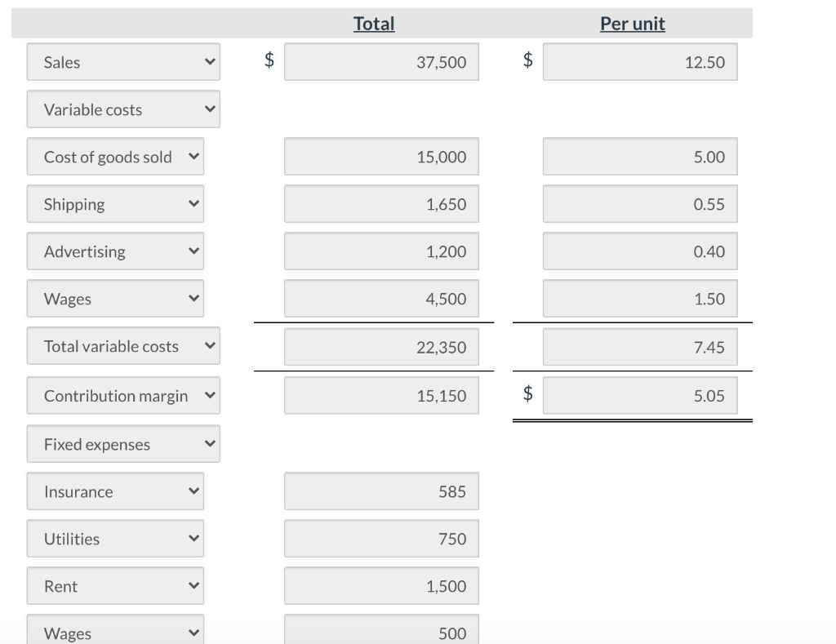Open the Insurance expense dropdown

click(115, 491)
